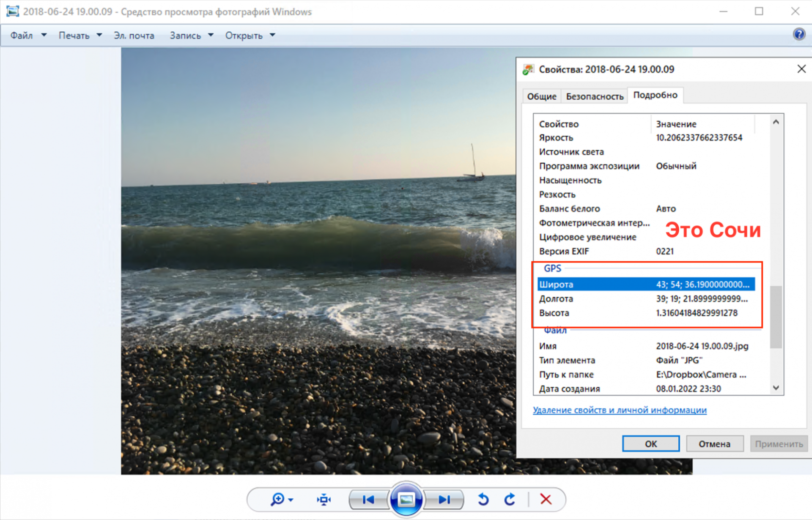
Task: Click the properties list scroll-down arrow
Action: click(x=776, y=388)
